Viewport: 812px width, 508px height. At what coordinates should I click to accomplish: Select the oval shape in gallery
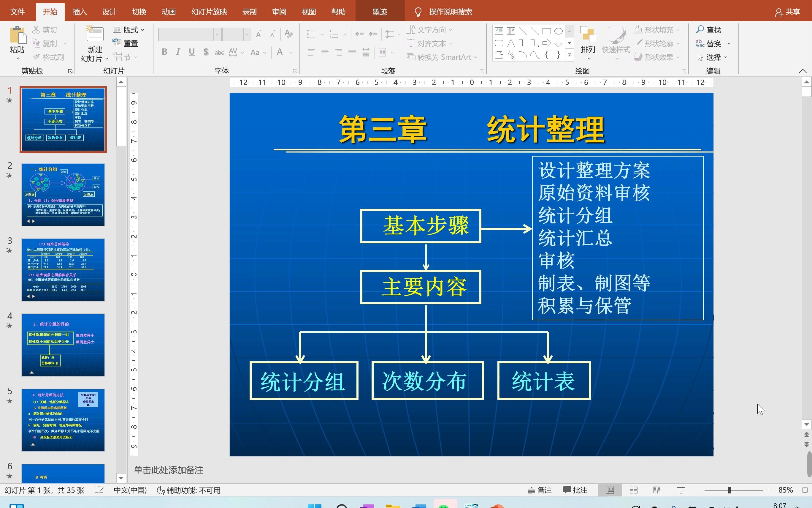[558, 31]
